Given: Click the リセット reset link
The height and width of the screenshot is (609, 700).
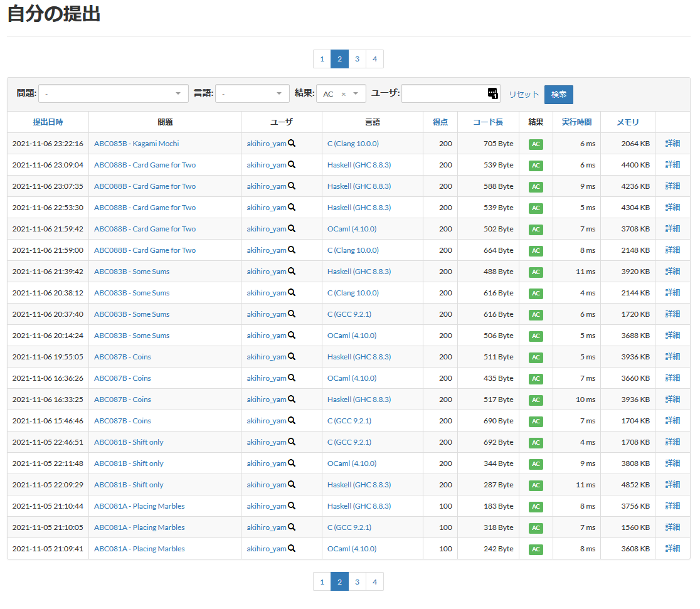Looking at the screenshot, I should tap(524, 95).
